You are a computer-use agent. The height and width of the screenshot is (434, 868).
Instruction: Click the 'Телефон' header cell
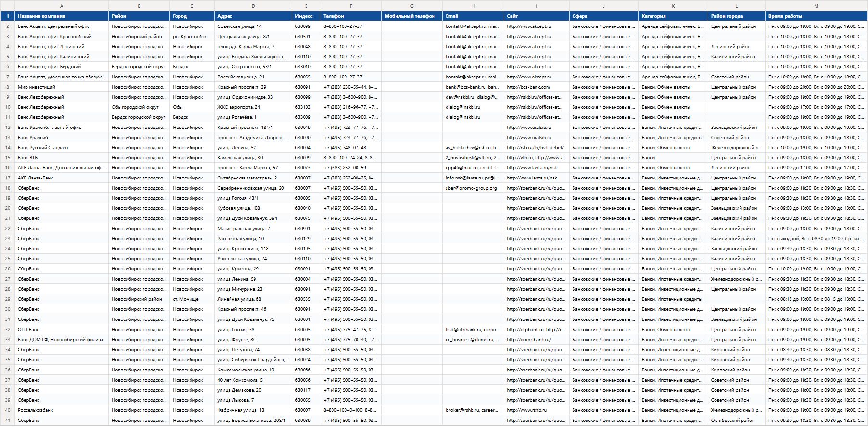[x=351, y=16]
